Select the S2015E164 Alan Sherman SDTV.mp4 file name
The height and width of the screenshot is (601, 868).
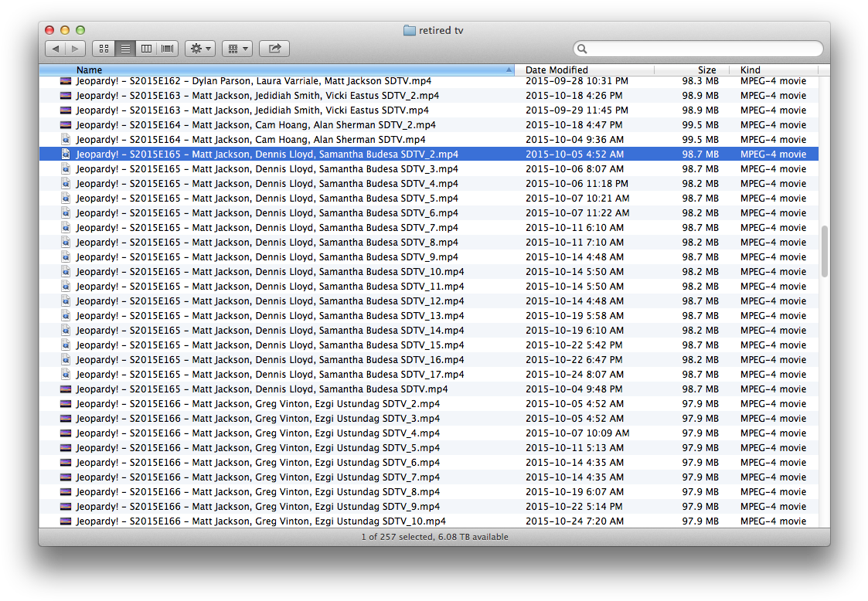pyautogui.click(x=250, y=140)
